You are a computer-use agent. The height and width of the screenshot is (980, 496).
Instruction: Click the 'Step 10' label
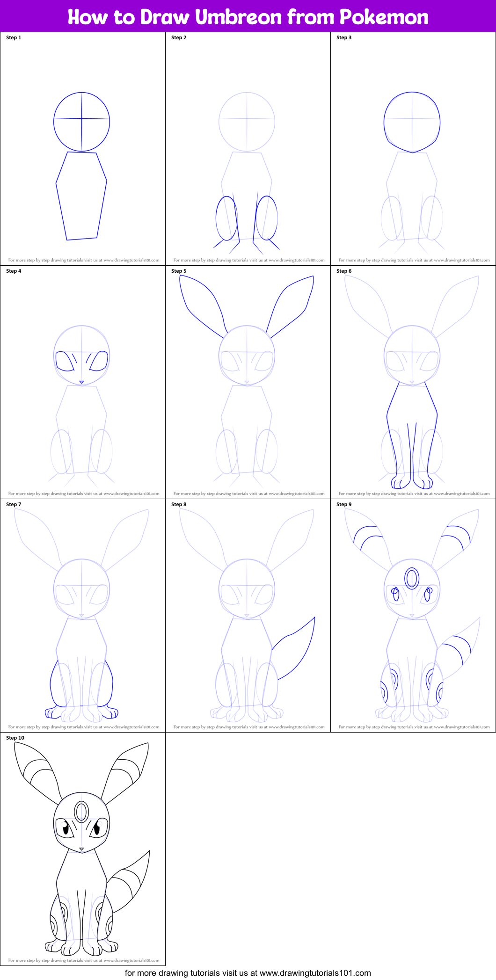tap(15, 738)
